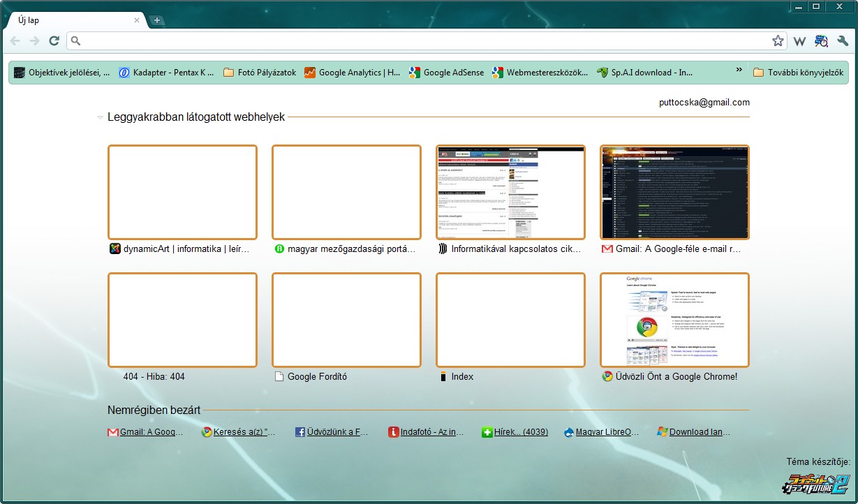858x504 pixels.
Task: Focus the address bar field
Action: click(426, 41)
